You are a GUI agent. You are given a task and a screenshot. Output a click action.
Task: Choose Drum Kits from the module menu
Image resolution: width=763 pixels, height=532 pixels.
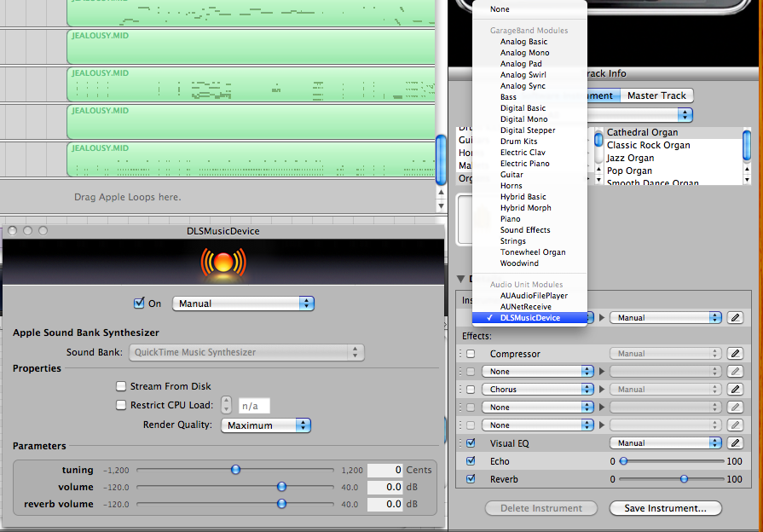click(x=529, y=142)
